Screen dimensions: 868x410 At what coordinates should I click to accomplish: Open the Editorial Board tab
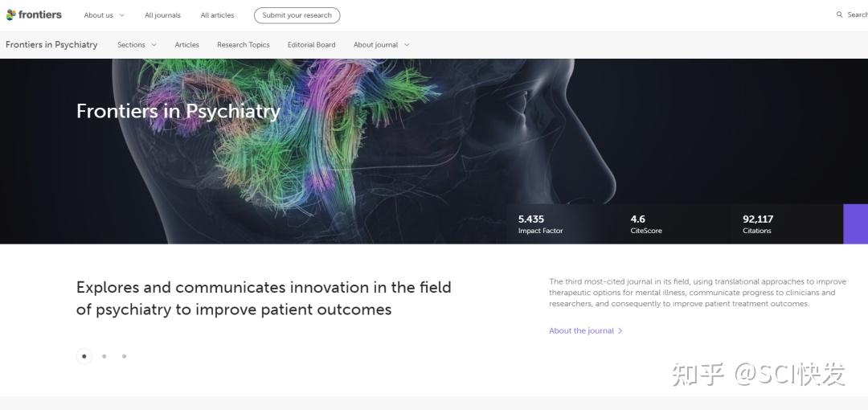311,45
